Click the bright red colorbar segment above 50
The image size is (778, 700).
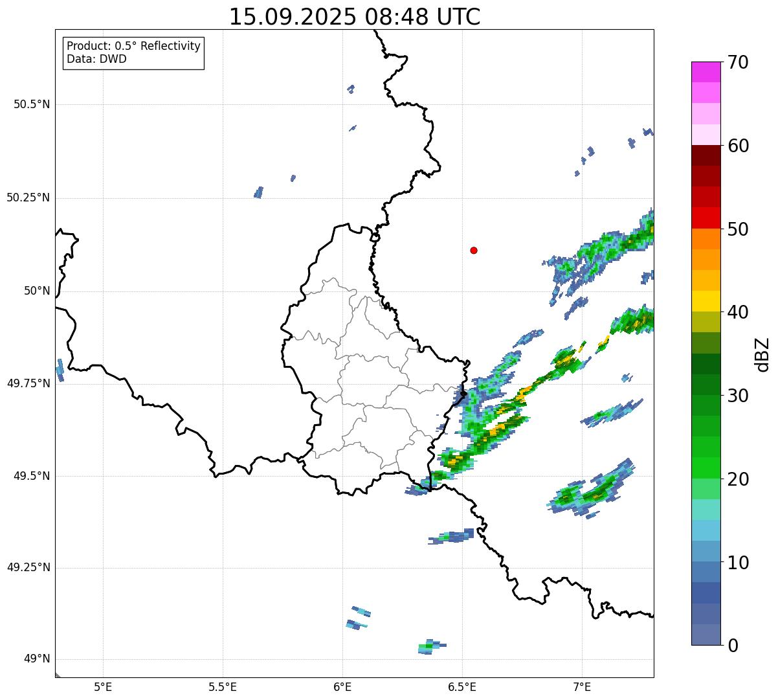pos(706,218)
